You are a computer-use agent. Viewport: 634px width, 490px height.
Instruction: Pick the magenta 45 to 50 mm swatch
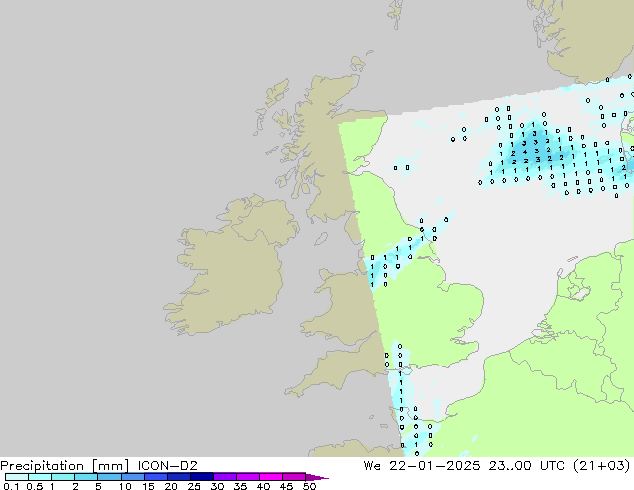pyautogui.click(x=295, y=477)
